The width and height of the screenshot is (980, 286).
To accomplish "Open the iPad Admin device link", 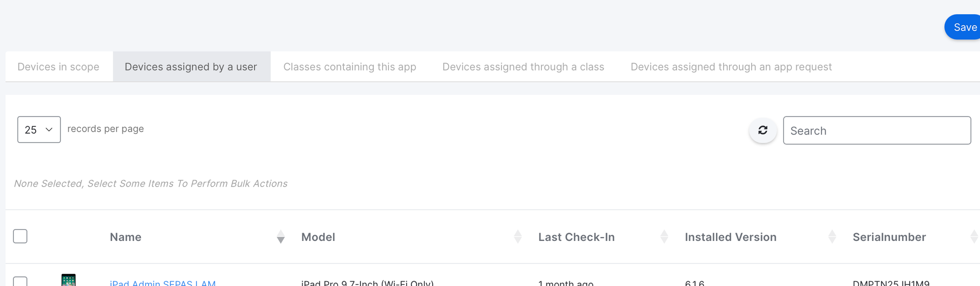I will click(x=163, y=283).
